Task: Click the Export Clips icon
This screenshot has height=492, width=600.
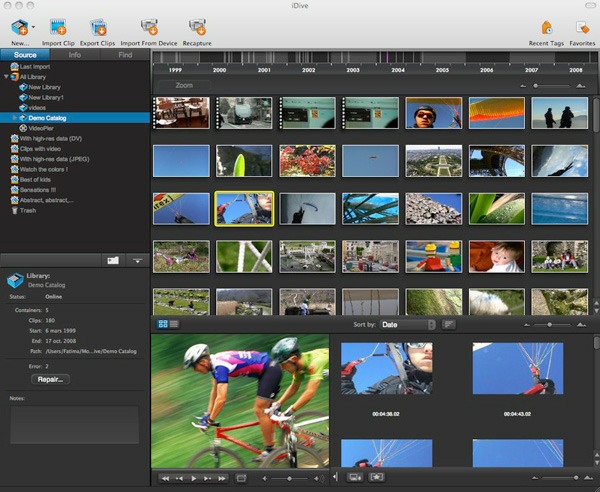Action: click(x=100, y=28)
